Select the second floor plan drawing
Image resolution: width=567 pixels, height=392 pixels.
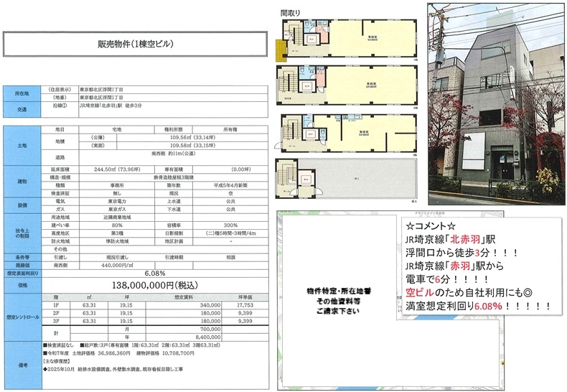349,85
